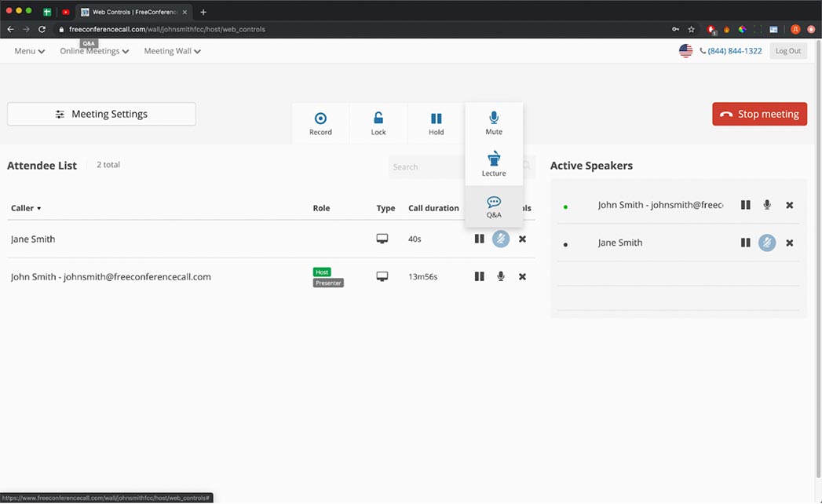Expand the Menu dropdown
This screenshot has width=822, height=504.
click(x=30, y=51)
